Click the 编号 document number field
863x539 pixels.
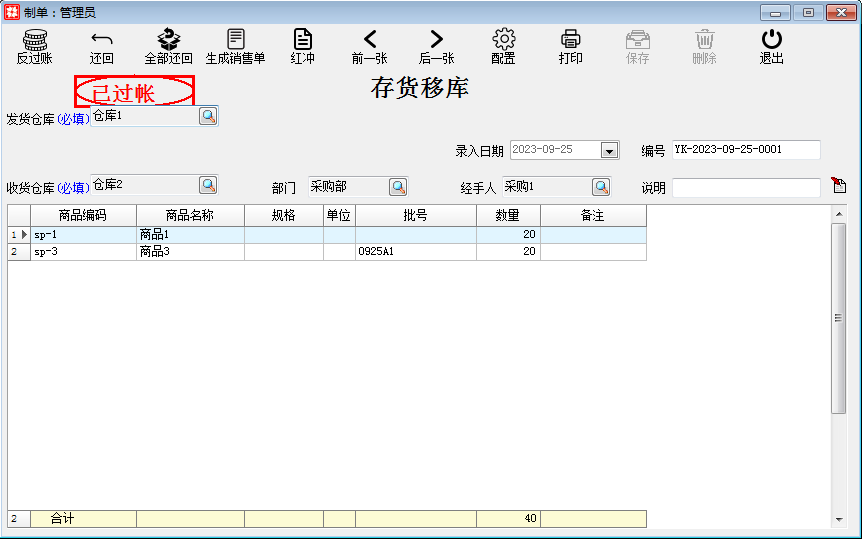coord(745,150)
